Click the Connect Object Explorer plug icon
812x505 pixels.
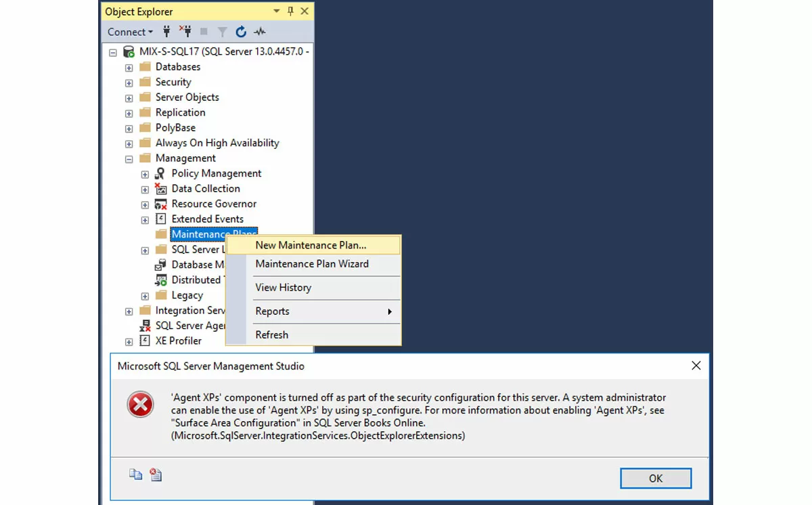pos(166,32)
